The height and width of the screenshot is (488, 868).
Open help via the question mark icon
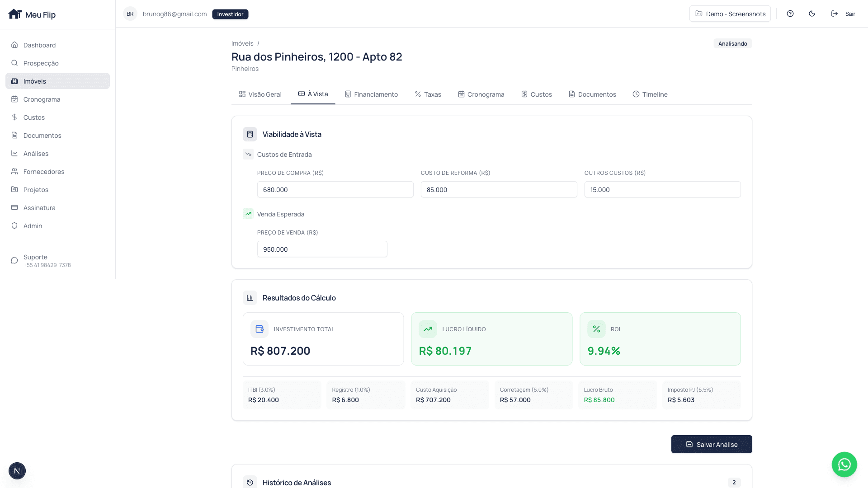click(x=790, y=14)
